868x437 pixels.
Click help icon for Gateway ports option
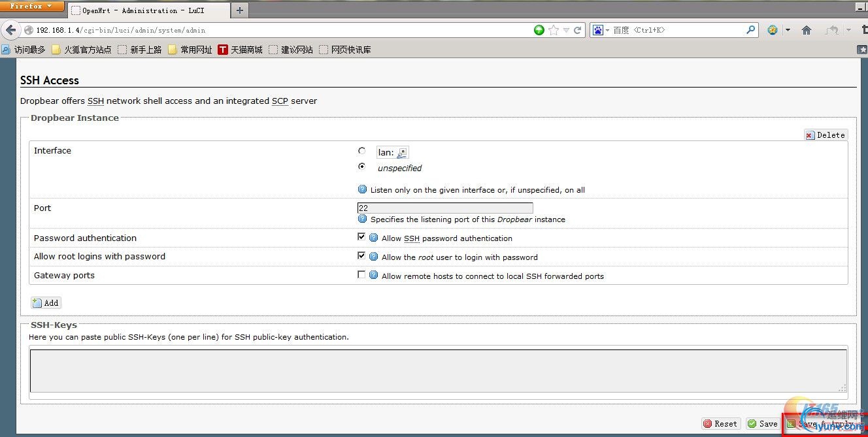374,276
